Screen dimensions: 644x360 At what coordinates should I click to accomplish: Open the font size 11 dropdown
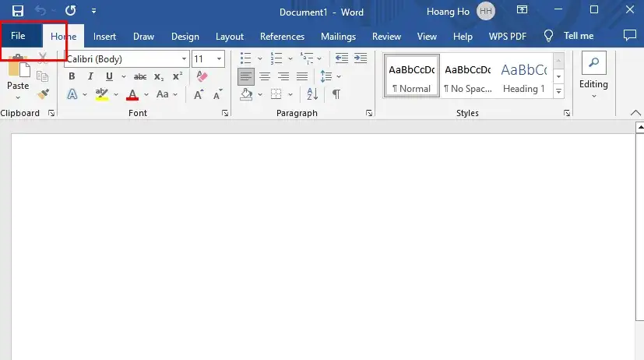tap(220, 59)
